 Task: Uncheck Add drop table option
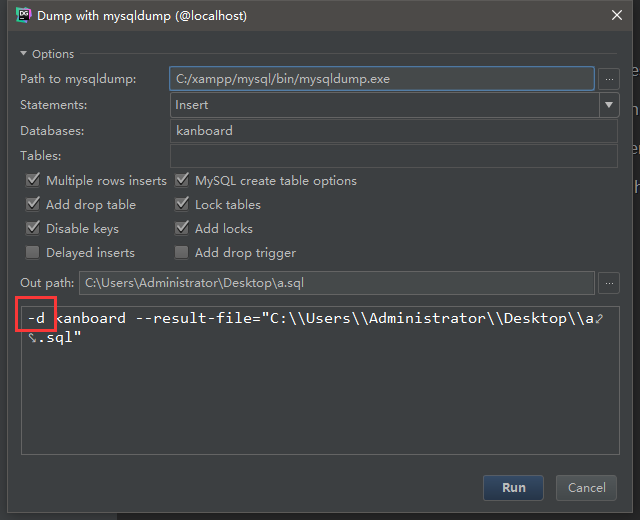[x=33, y=205]
